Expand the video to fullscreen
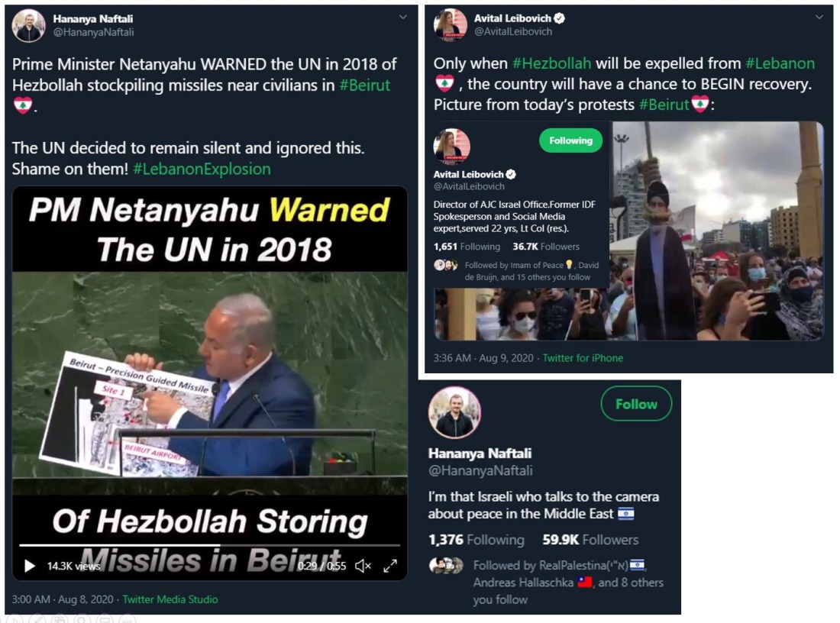Screen dimensions: 840x623 tap(390, 566)
